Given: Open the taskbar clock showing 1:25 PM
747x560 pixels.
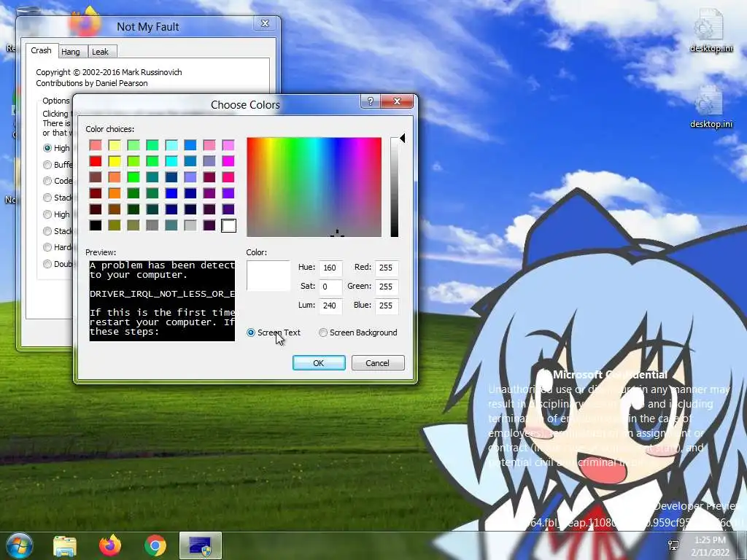Looking at the screenshot, I should point(710,546).
